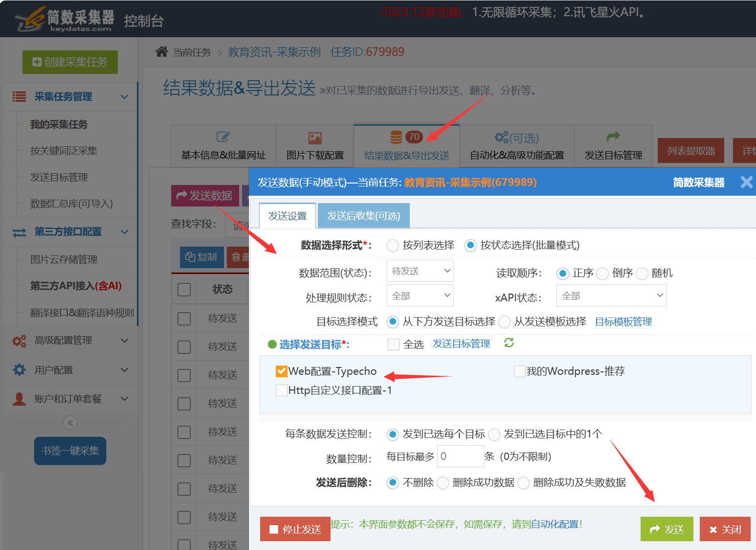
Task: Expand 用户配置 sidebar section
Action: 125,370
